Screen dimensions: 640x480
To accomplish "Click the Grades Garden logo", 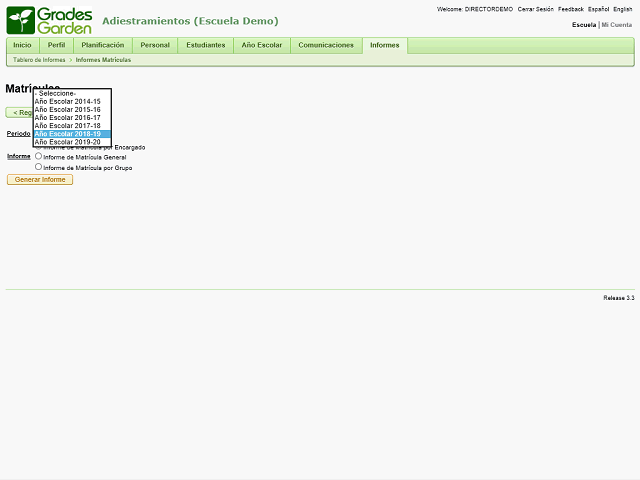I will point(49,20).
